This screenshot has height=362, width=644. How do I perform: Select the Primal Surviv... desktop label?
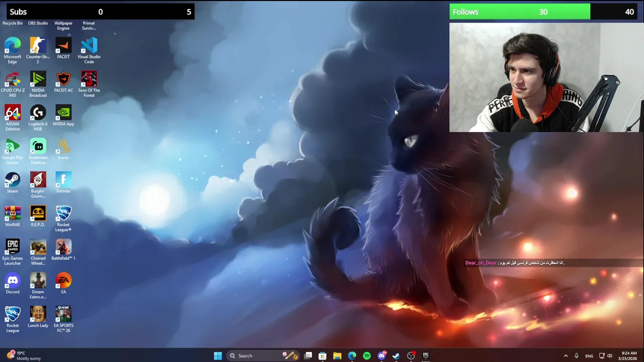coord(89,26)
